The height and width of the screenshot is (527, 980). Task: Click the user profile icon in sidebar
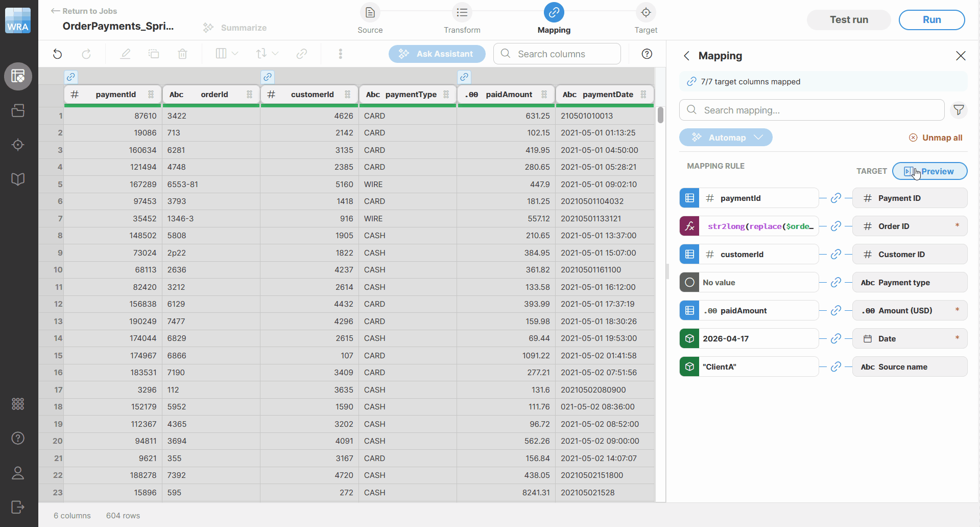(18, 473)
